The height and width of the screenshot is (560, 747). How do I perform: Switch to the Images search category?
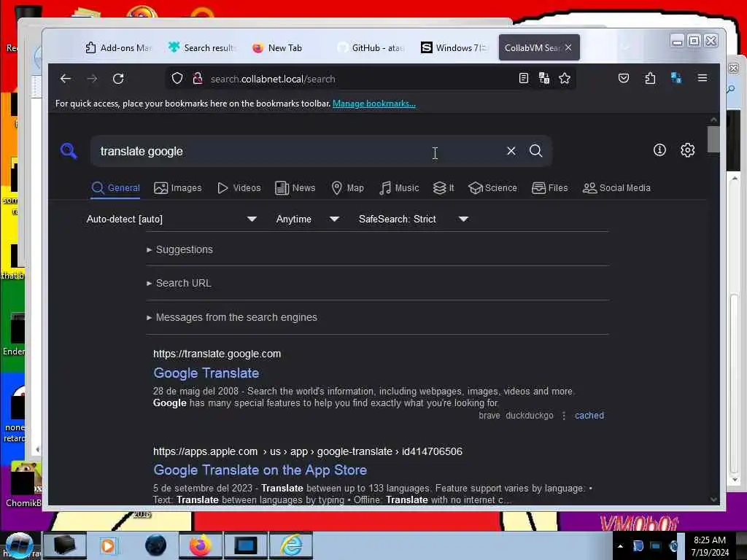[178, 187]
